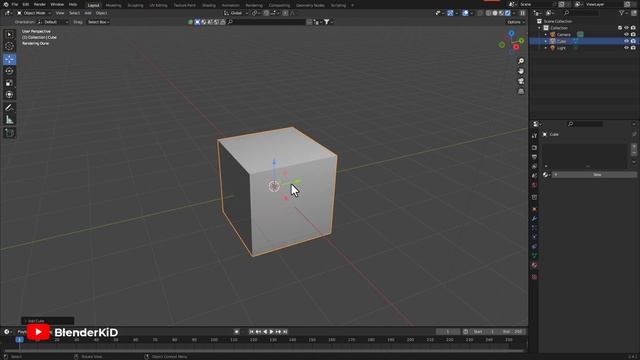Toggle visibility eye for Collection in outliner
The height and width of the screenshot is (360, 640).
[x=626, y=28]
